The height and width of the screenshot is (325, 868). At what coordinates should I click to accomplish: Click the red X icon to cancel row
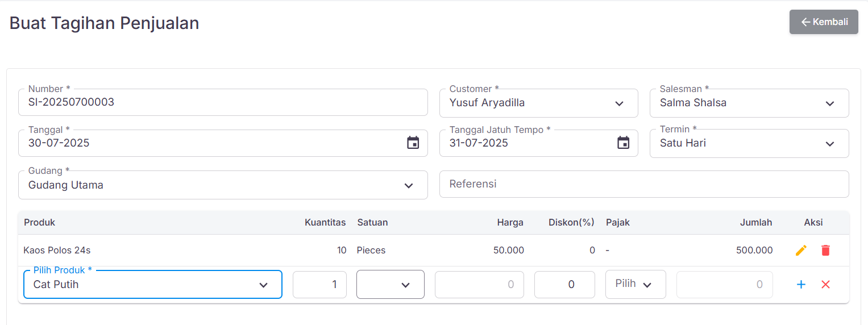click(825, 285)
